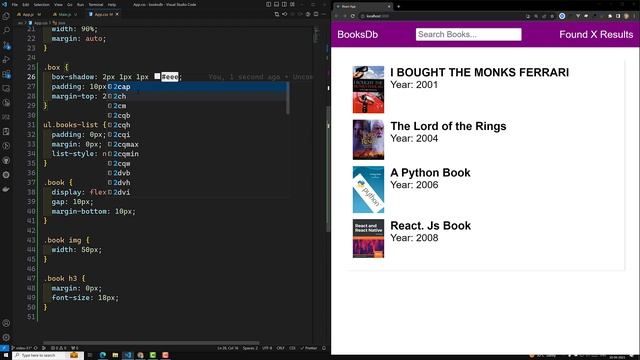This screenshot has width=640, height=360.
Task: Select the 2ch autocomplete suggestion
Action: 198,96
